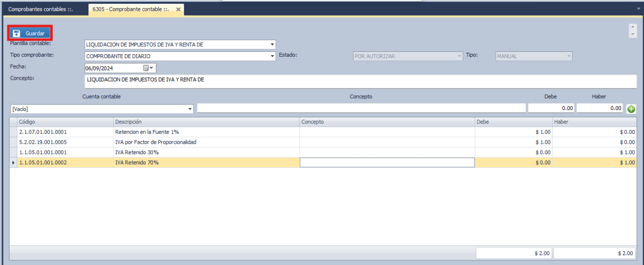
Task: Open the Estado POR AUTORIZAR dropdown
Action: tap(459, 56)
